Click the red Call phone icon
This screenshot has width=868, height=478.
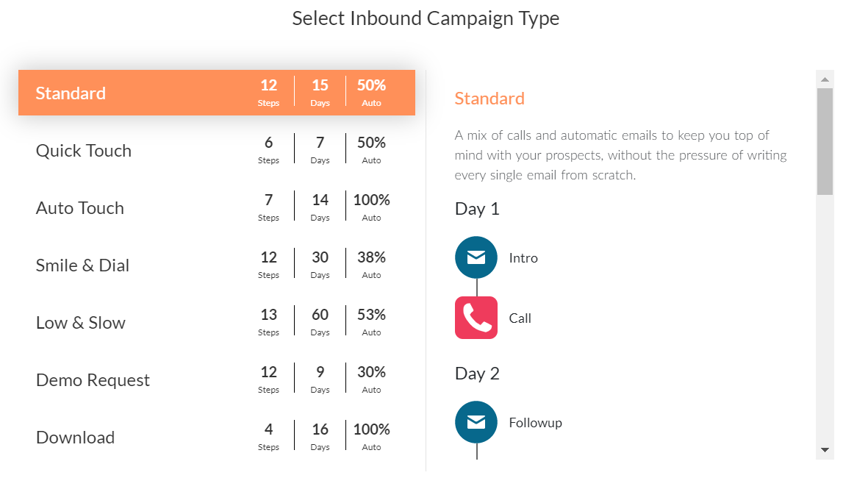click(x=476, y=318)
